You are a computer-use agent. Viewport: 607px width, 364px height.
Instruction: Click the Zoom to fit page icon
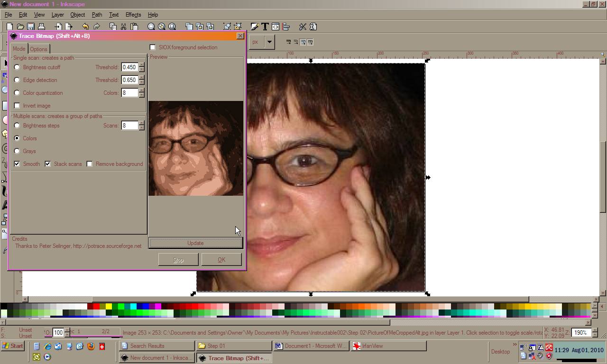172,27
